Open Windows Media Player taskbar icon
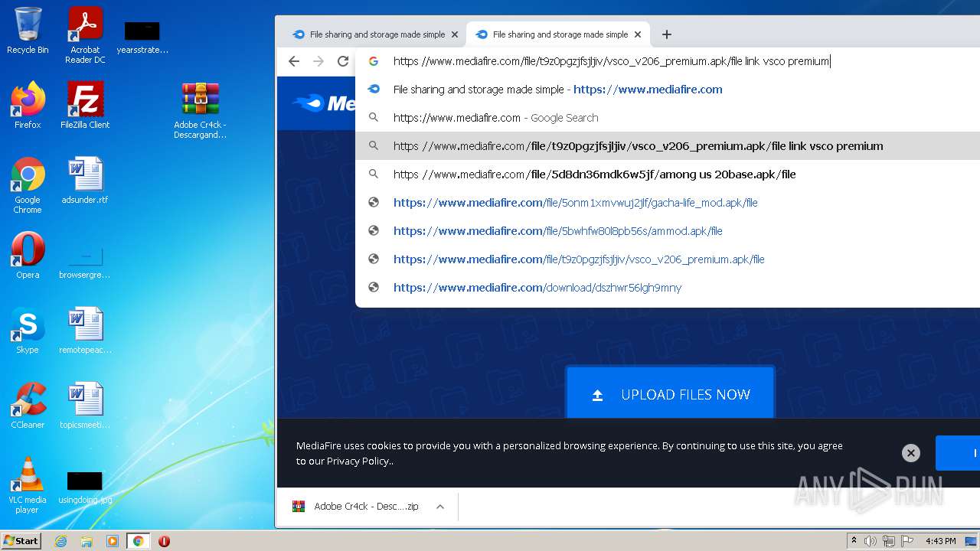This screenshot has height=551, width=980. [x=113, y=541]
